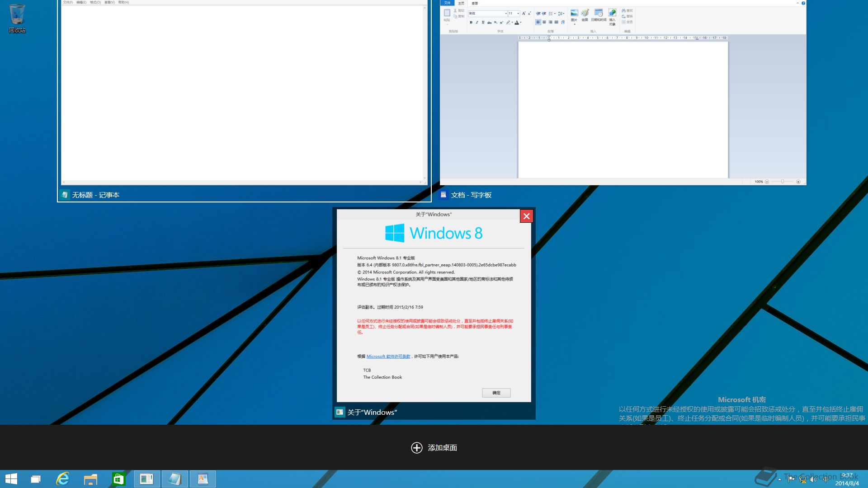
Task: Click Find in WordPad editing group
Action: point(627,10)
